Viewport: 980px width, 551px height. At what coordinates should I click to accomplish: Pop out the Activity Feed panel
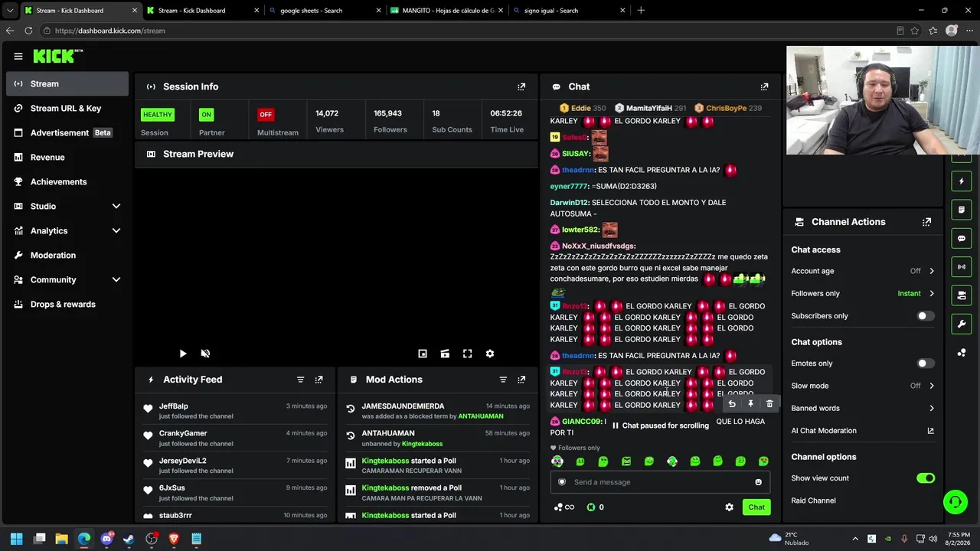(x=319, y=380)
